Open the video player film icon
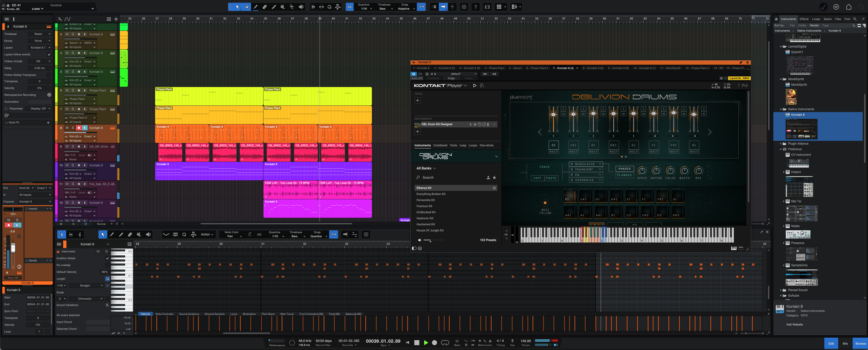The width and height of the screenshot is (868, 350). (487, 7)
